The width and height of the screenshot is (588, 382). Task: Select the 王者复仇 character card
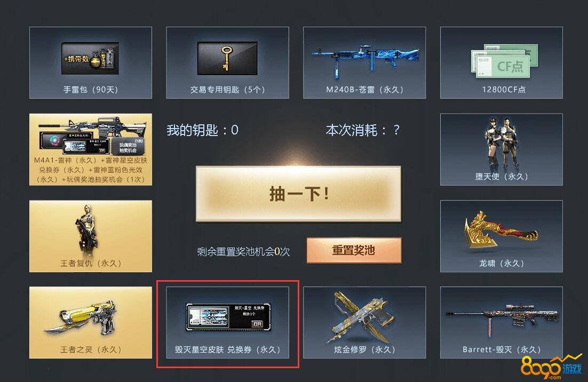(91, 236)
